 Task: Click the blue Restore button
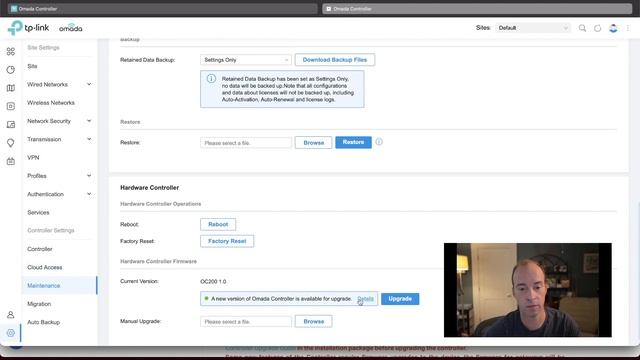[x=353, y=142]
